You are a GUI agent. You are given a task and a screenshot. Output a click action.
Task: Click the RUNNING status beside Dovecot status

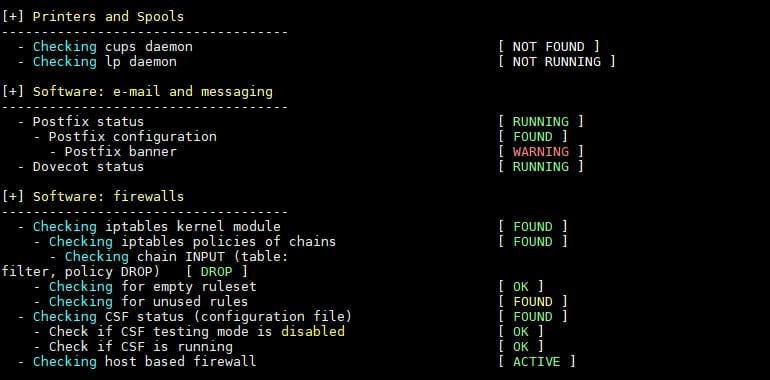click(x=541, y=167)
